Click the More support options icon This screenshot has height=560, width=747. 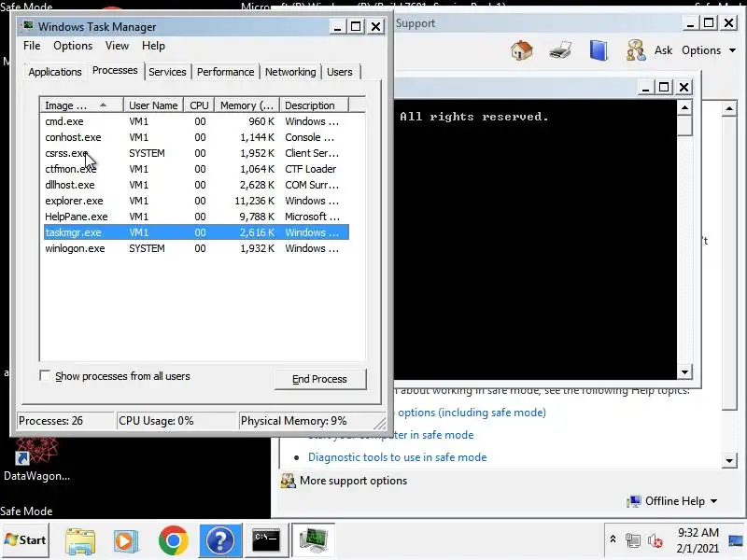pyautogui.click(x=288, y=481)
